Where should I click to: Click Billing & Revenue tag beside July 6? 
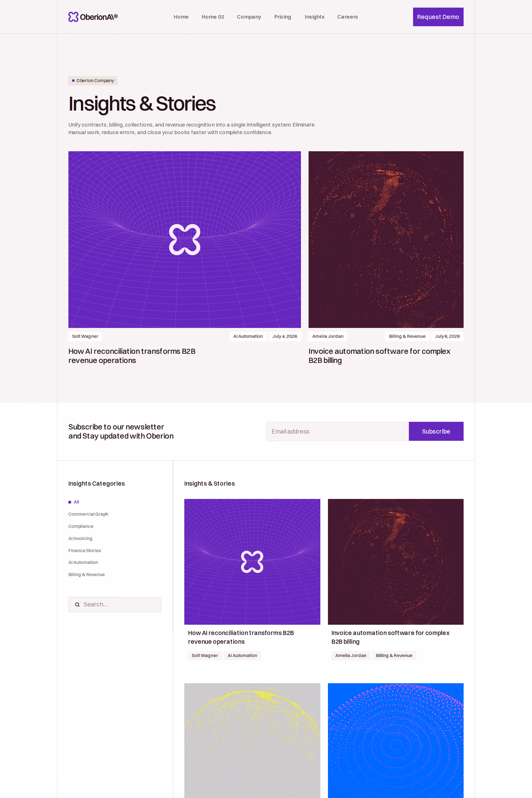pyautogui.click(x=407, y=336)
